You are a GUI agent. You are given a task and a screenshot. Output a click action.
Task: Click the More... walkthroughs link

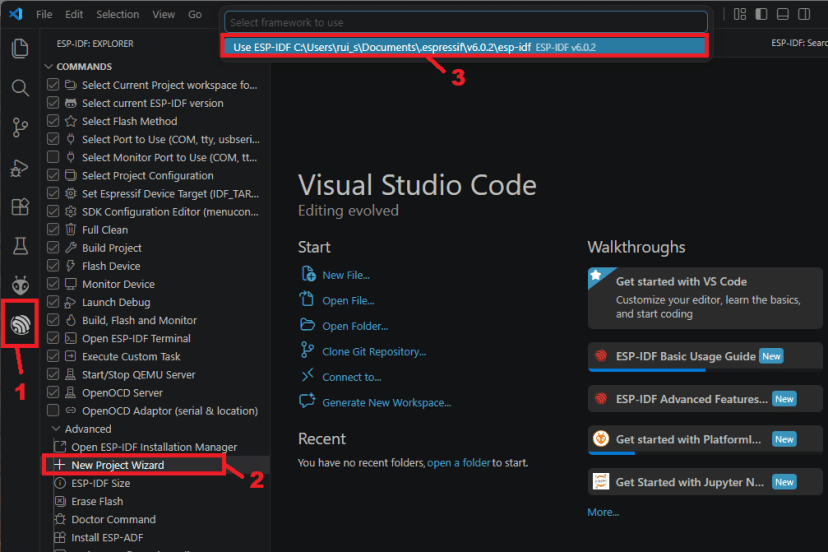pyautogui.click(x=603, y=512)
